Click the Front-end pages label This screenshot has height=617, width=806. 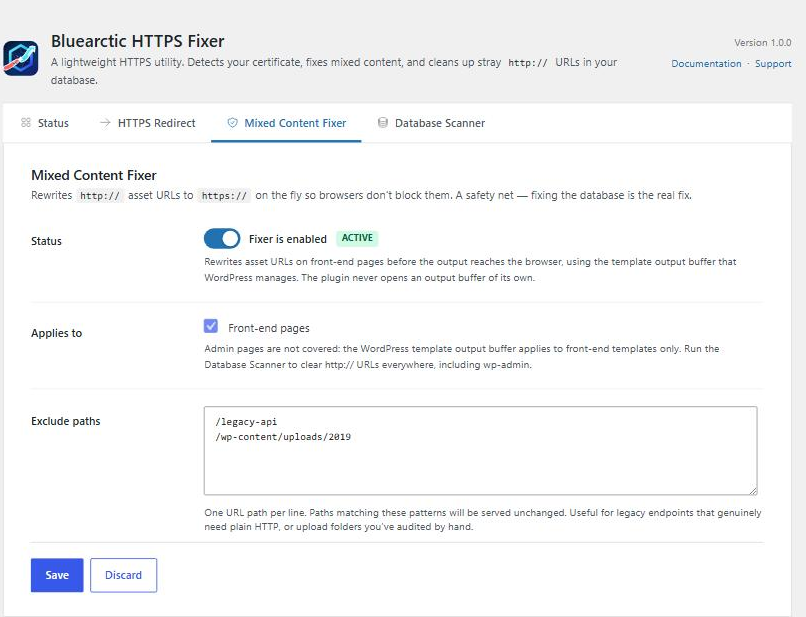click(x=269, y=328)
